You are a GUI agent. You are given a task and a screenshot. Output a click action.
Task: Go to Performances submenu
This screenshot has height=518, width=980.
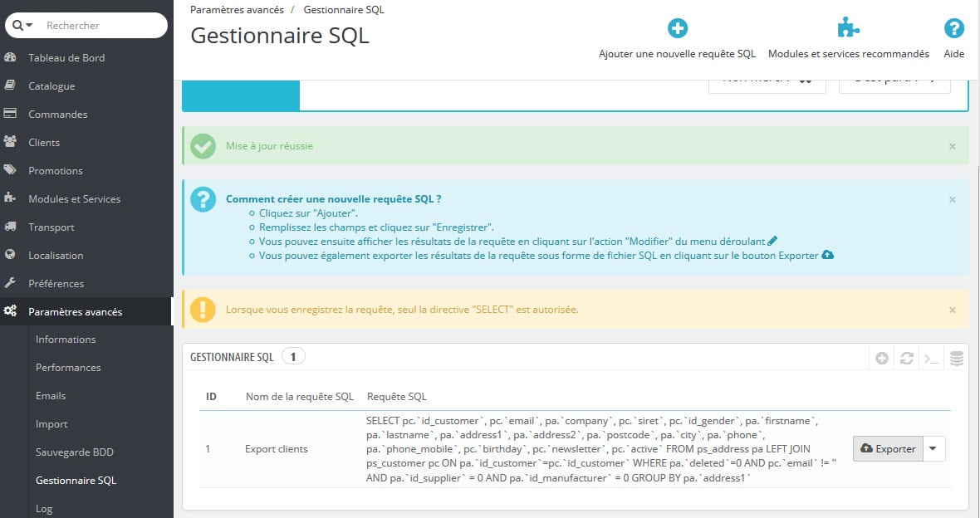click(x=68, y=368)
